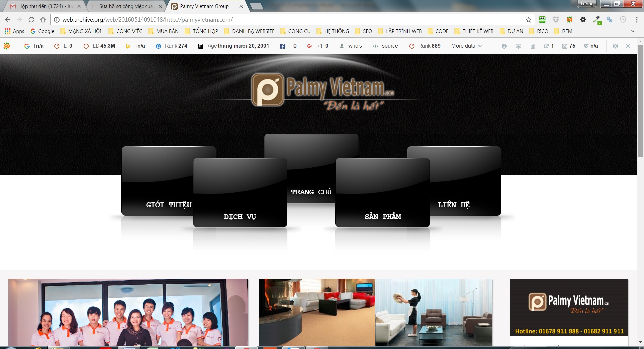Screen dimensions: 644x349
Task: Open the SEOquake info icon
Action: pyautogui.click(x=504, y=46)
